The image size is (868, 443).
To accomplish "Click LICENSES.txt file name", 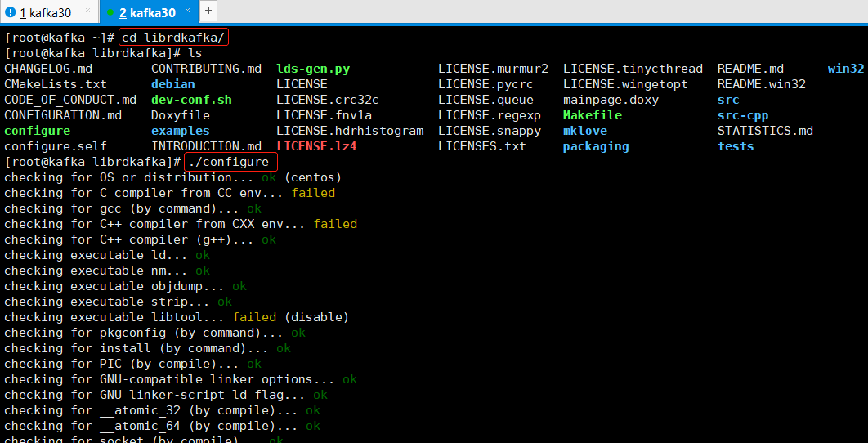I will point(482,146).
